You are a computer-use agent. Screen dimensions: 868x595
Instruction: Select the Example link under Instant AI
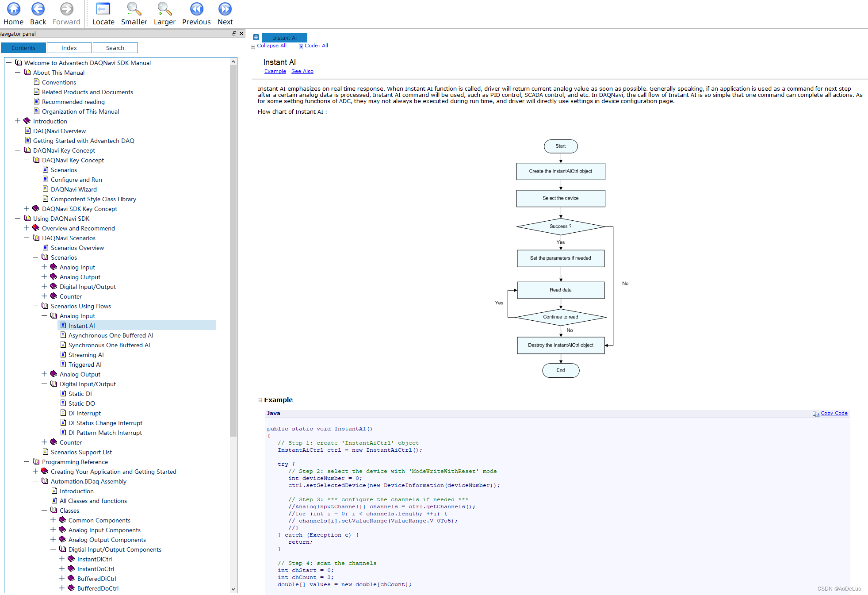coord(275,71)
